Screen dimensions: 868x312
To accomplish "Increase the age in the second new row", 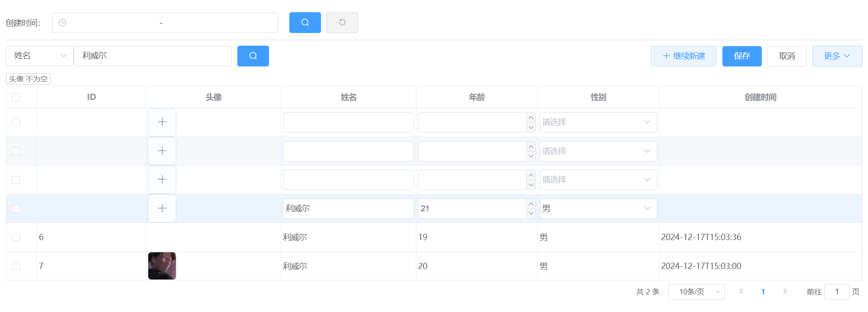I will [x=531, y=147].
